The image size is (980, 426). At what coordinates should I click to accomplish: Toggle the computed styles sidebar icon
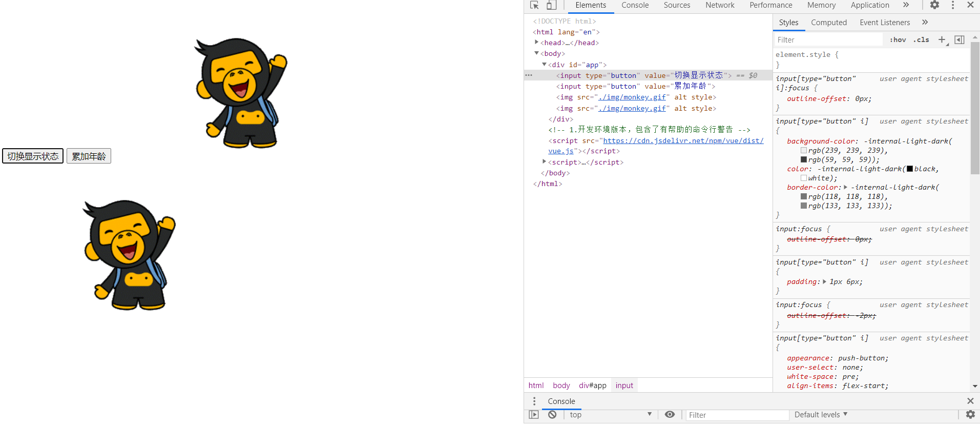[x=960, y=39]
